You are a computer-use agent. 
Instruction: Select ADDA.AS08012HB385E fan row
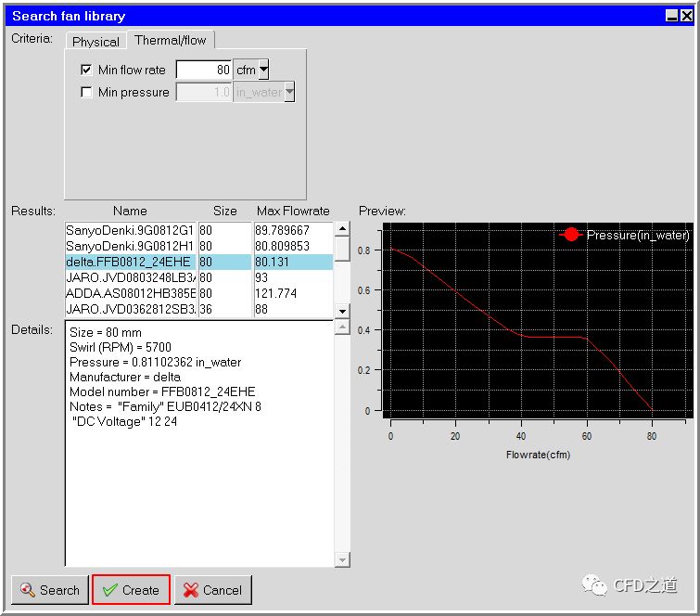coord(130,293)
